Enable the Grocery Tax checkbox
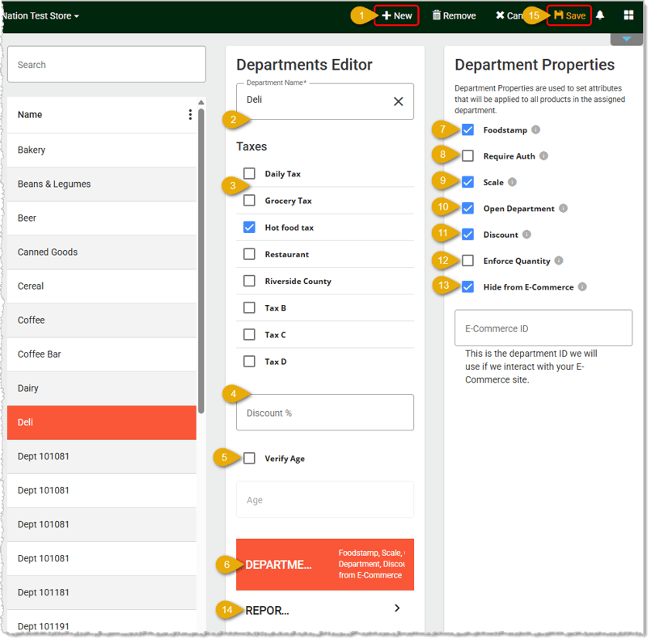Image resolution: width=651 pixels, height=644 pixels. click(249, 201)
